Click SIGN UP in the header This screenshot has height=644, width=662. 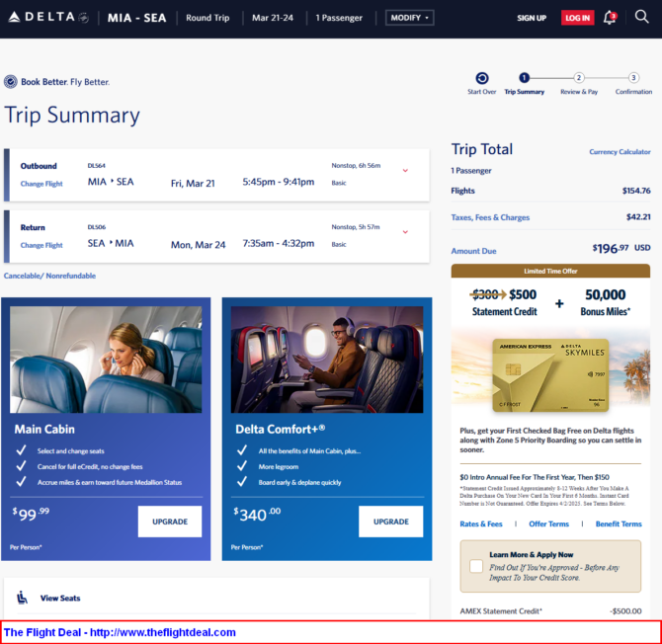click(x=532, y=18)
